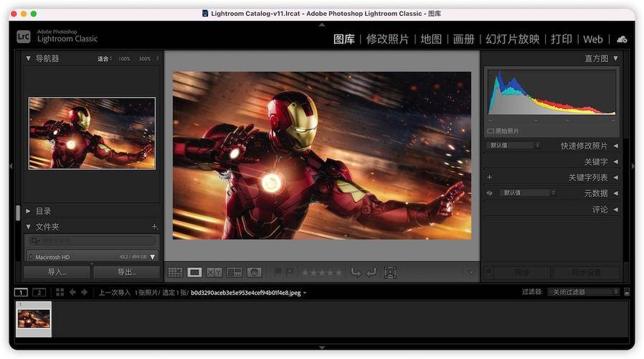Image resolution: width=644 pixels, height=359 pixels.
Task: Collapse the 直方图 panel
Action: click(615, 58)
